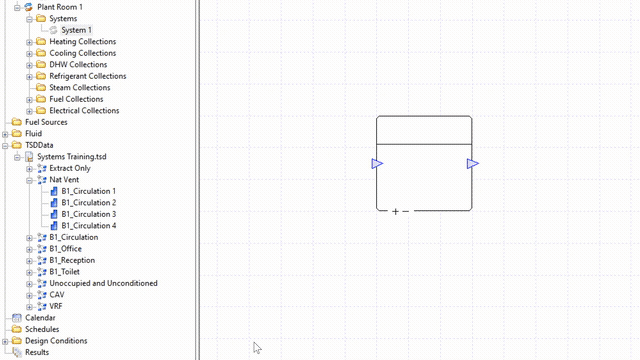Viewport: 640px width, 360px height.
Task: Select the B1_Circulation 3 label
Action: click(x=89, y=214)
